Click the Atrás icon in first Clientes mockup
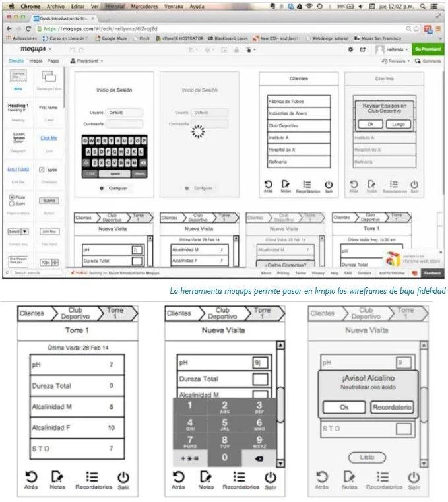 [x=268, y=186]
